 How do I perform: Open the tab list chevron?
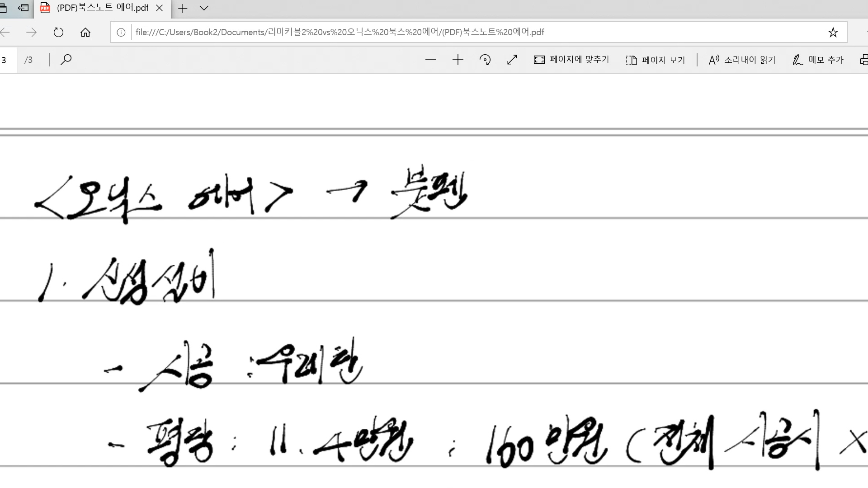pyautogui.click(x=204, y=8)
